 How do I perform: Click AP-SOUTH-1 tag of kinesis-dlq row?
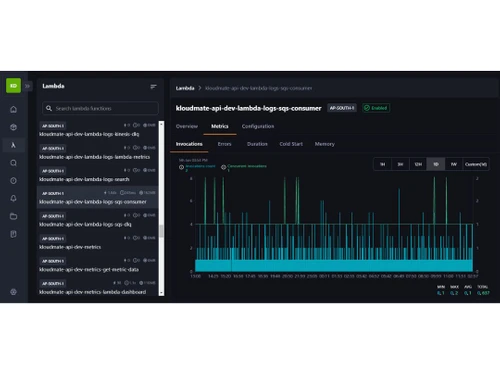point(53,126)
